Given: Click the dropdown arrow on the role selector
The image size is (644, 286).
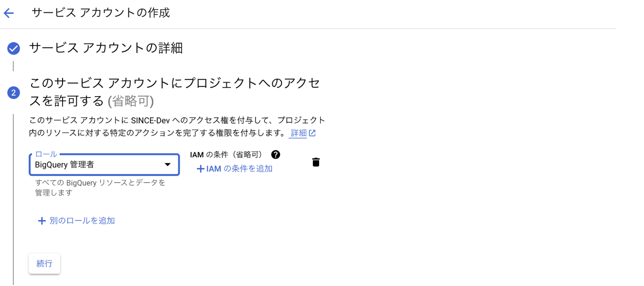Looking at the screenshot, I should [168, 164].
